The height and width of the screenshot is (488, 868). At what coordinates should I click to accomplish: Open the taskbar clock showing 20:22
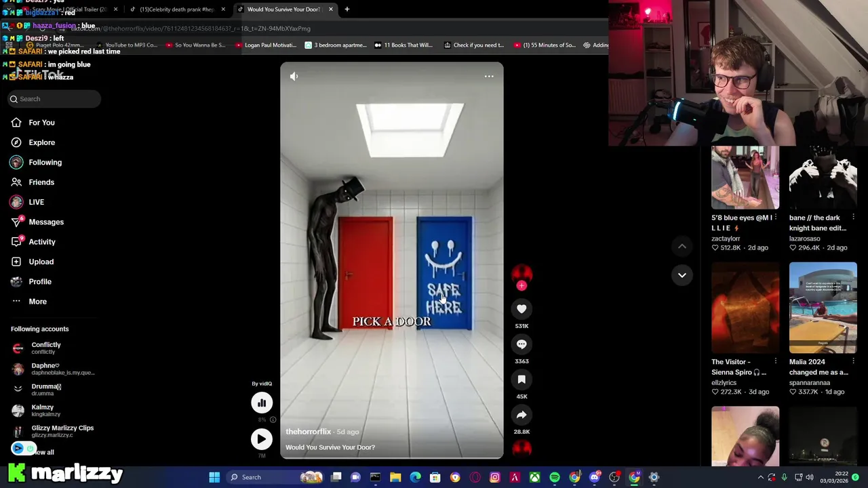pos(835,477)
